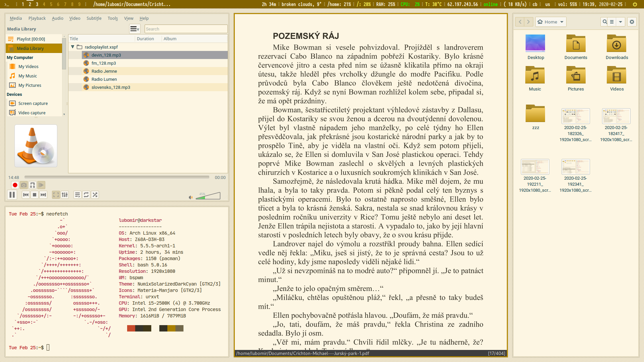
Task: Open file manager settings gear
Action: [632, 22]
